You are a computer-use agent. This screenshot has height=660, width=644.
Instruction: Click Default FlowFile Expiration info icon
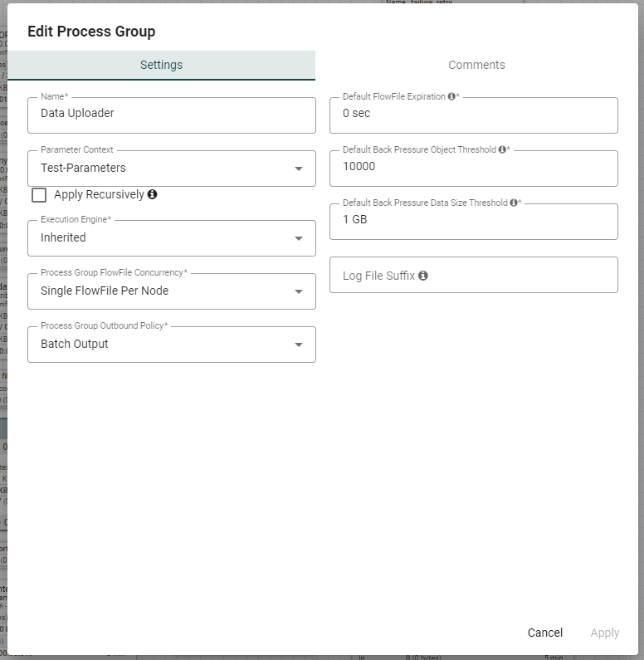451,96
